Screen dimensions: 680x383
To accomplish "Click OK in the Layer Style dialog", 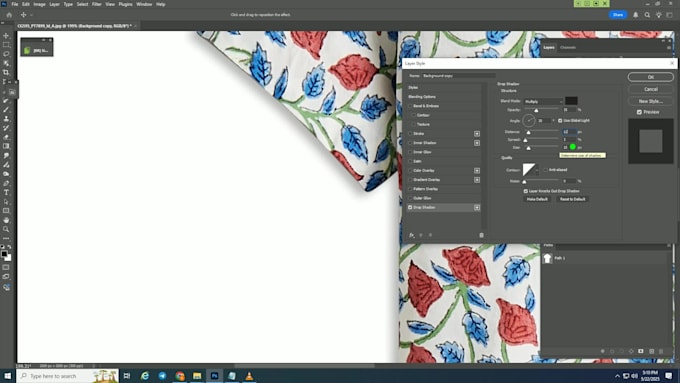I will (651, 77).
